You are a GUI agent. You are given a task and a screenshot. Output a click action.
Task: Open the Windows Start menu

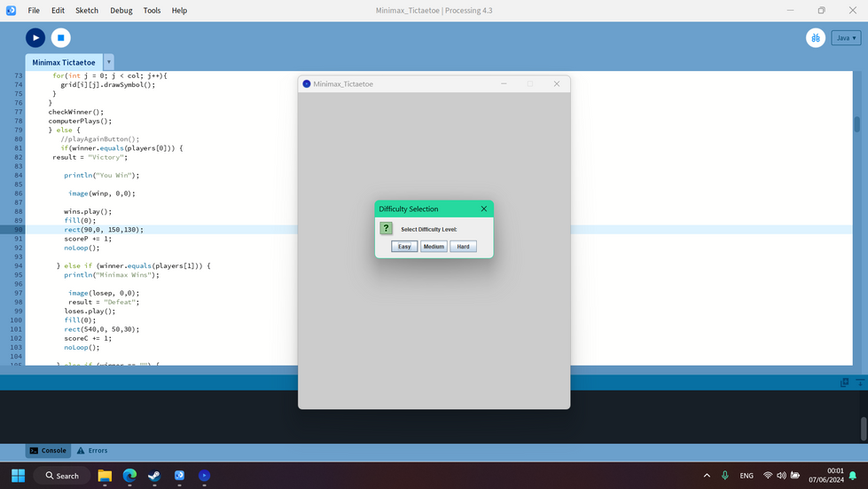click(x=19, y=476)
